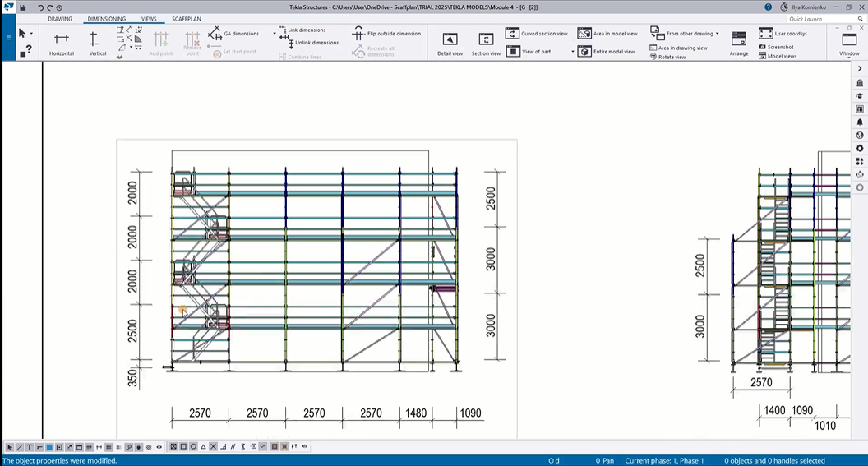
Task: Open the side pane globe icon
Action: click(x=860, y=135)
